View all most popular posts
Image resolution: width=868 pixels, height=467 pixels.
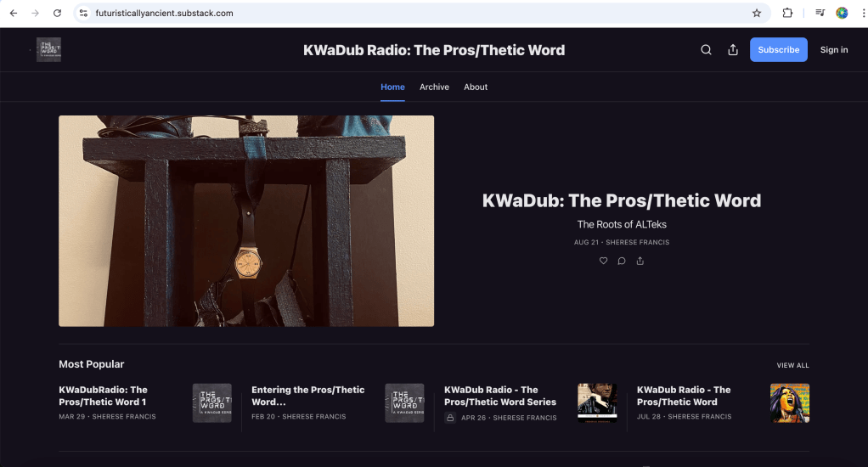coord(792,365)
